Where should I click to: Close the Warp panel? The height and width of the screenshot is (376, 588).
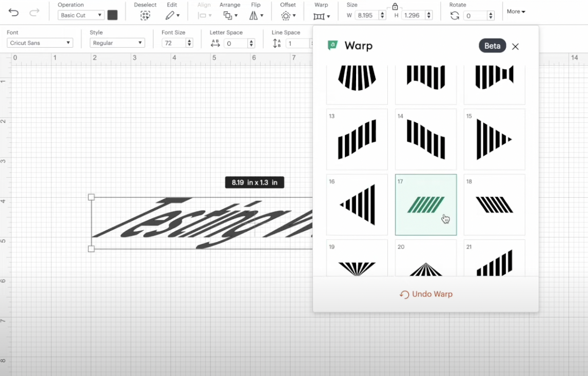(515, 46)
